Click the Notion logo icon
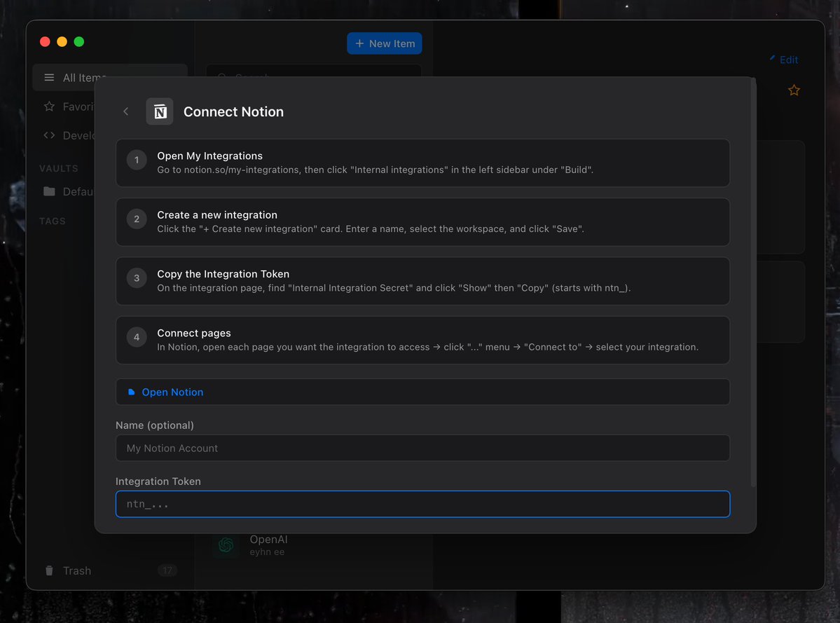Image resolution: width=840 pixels, height=623 pixels. [160, 111]
